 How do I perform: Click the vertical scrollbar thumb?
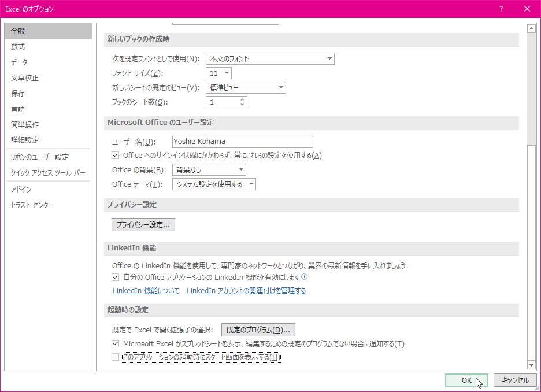tap(531, 253)
